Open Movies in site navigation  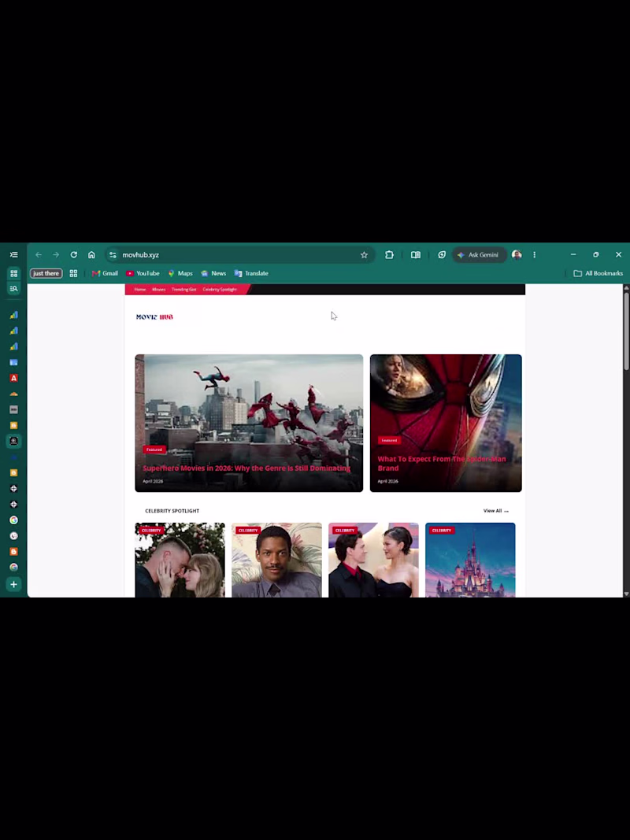coord(158,290)
